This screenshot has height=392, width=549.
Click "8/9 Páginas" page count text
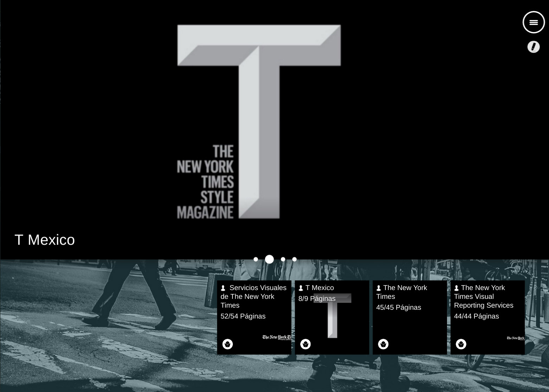click(x=317, y=298)
